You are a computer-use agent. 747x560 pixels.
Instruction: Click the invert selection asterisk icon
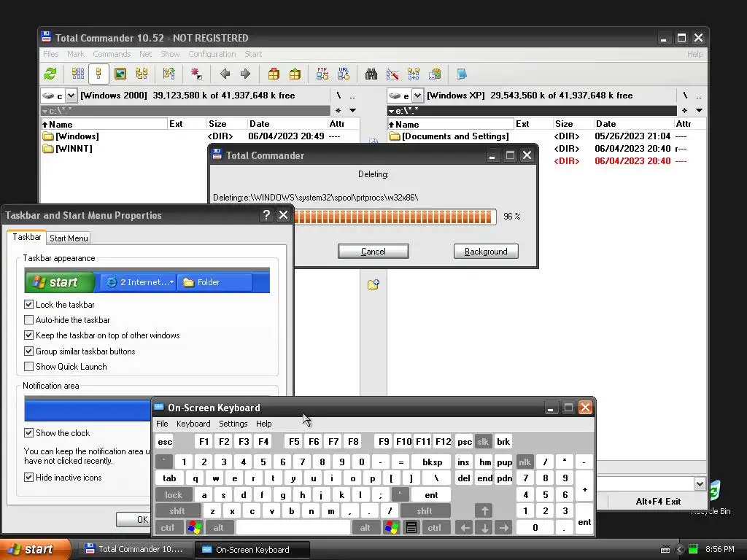coord(196,74)
